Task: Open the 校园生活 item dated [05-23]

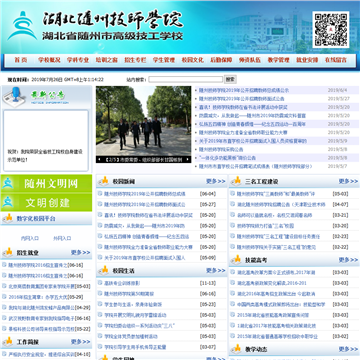Action: 133,304
